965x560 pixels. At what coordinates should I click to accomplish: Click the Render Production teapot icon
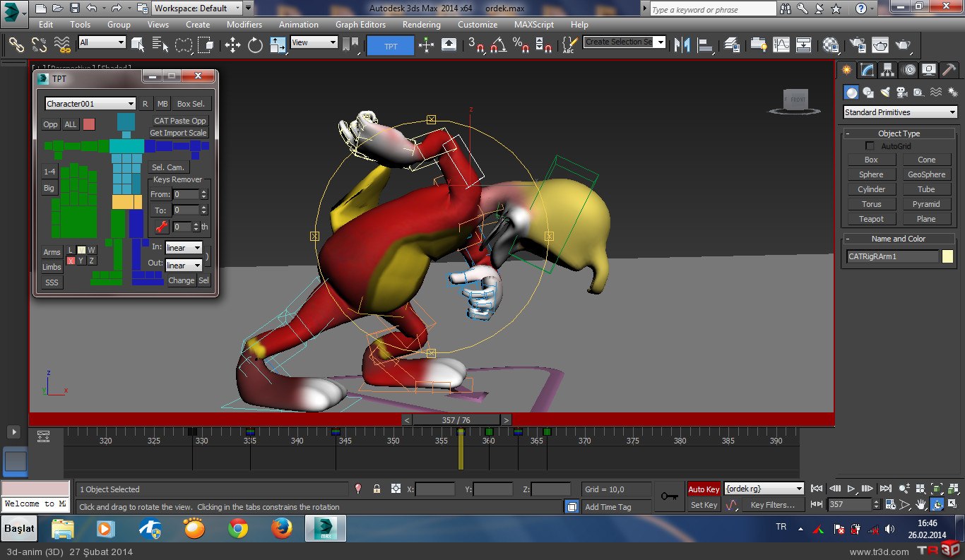point(903,44)
